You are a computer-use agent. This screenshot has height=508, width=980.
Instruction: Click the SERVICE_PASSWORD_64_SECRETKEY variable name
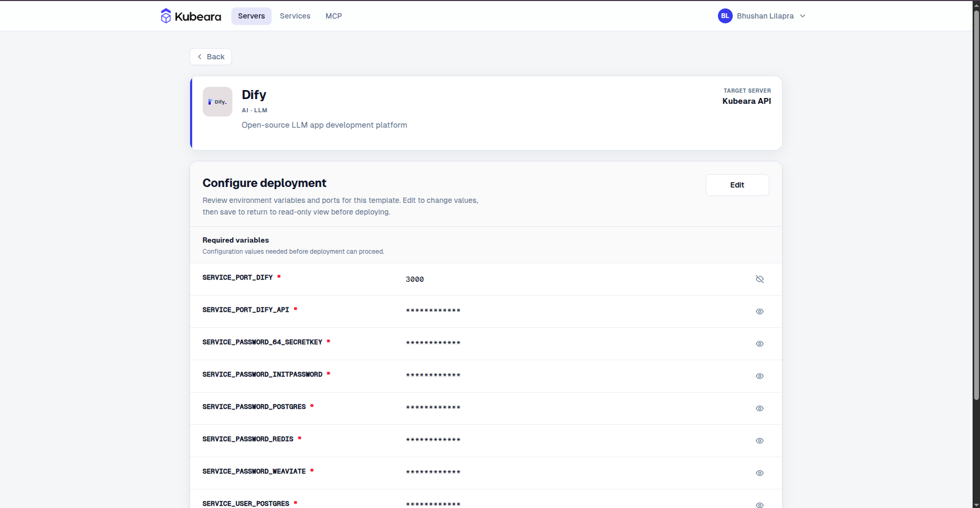(263, 342)
